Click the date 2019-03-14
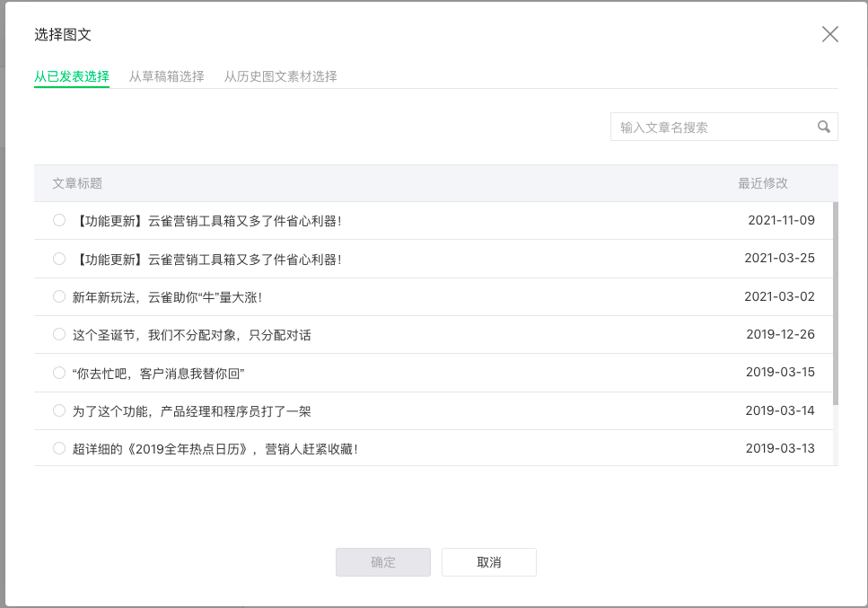The height and width of the screenshot is (608, 868). pyautogui.click(x=780, y=410)
